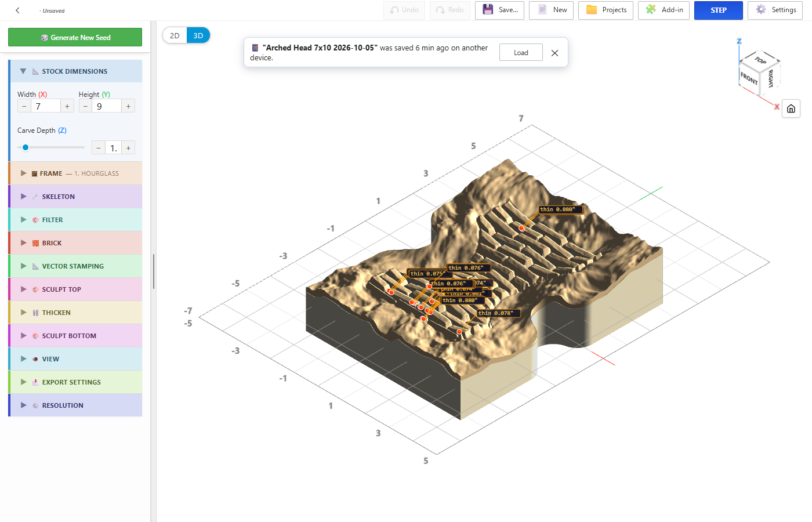This screenshot has height=522, width=812.
Task: Click the New document icon
Action: pyautogui.click(x=542, y=10)
